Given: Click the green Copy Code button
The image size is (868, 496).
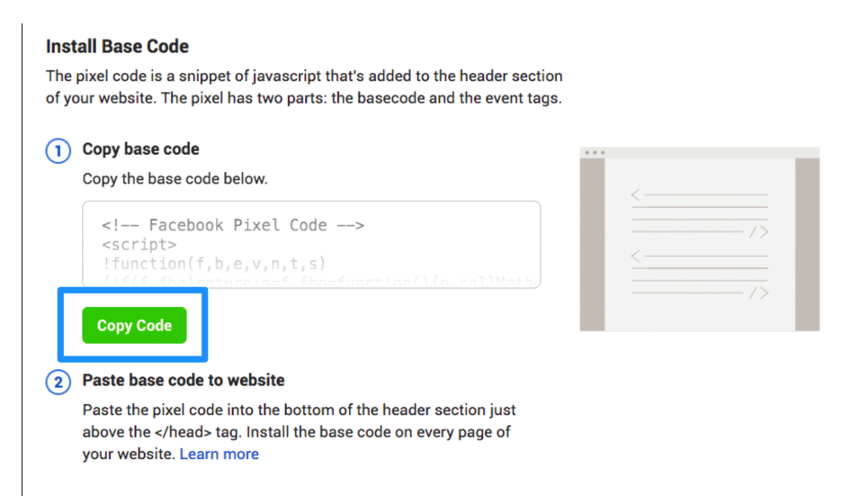Looking at the screenshot, I should click(x=135, y=325).
